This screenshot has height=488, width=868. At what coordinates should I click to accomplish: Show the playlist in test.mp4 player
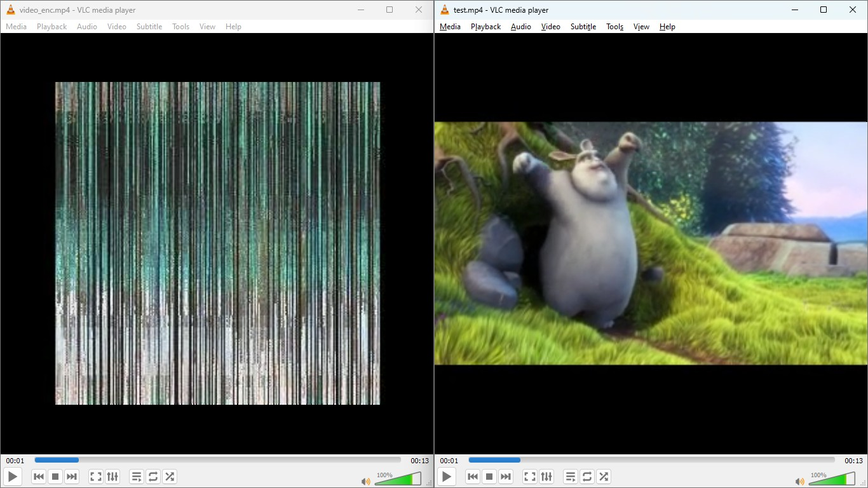tap(571, 477)
